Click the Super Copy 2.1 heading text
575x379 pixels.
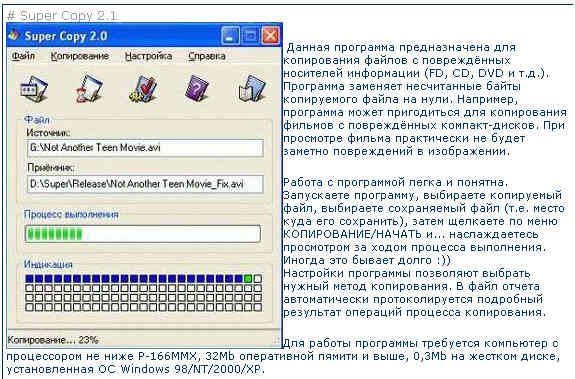coord(62,16)
